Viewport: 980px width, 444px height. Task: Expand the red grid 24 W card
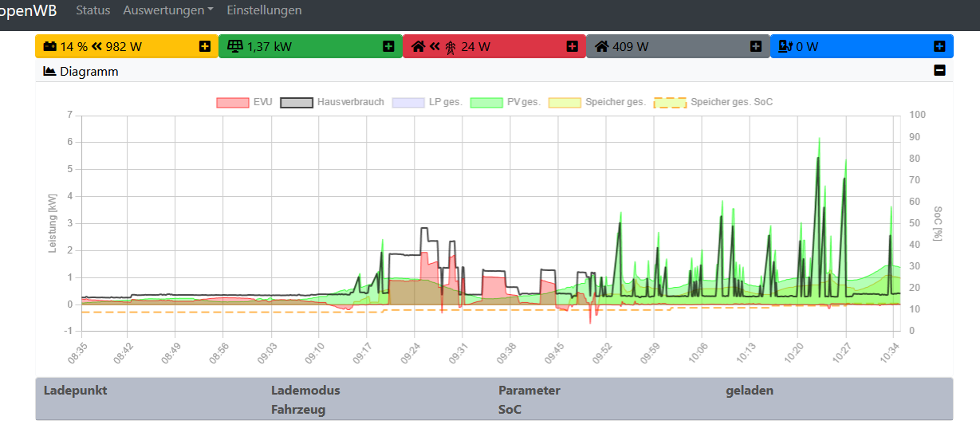pos(572,46)
